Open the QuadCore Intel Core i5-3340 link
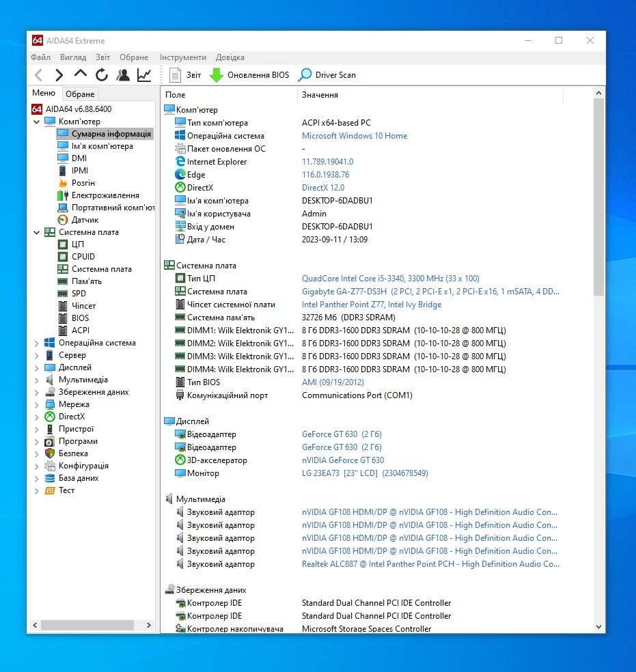 391,279
